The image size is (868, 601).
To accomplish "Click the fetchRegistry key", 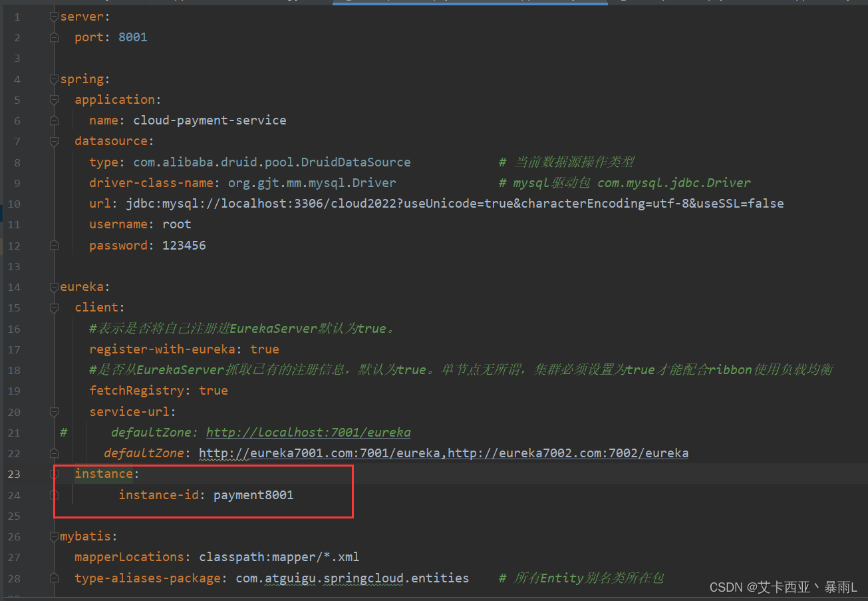I will click(x=138, y=391).
